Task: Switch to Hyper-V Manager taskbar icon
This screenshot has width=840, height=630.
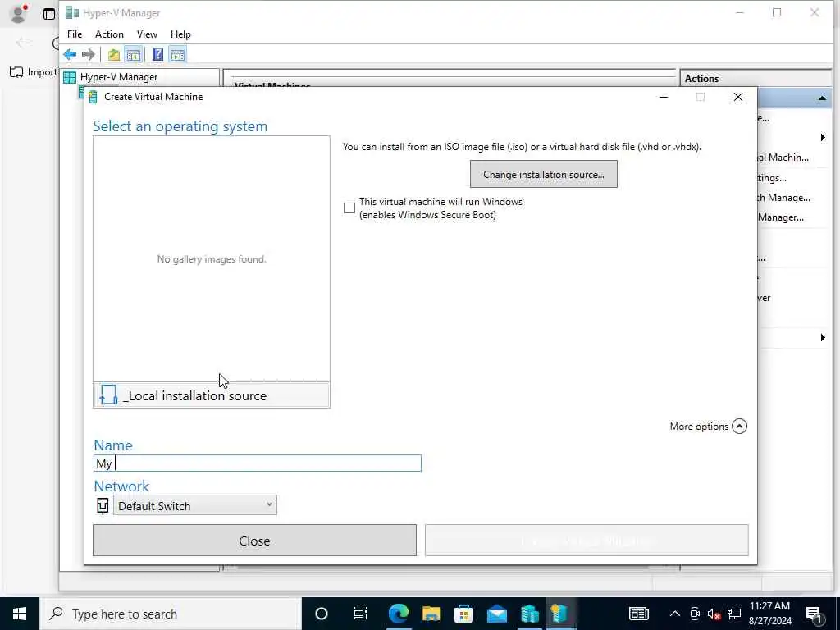Action: click(x=530, y=614)
